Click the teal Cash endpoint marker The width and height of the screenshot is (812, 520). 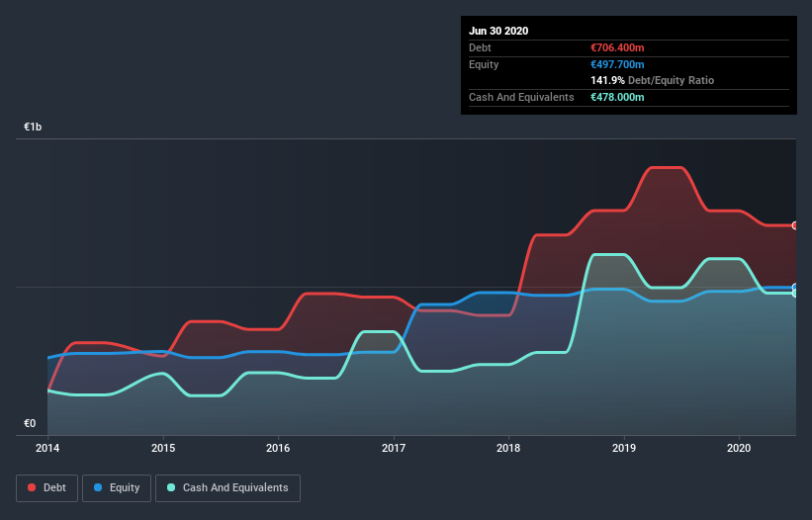[x=795, y=294]
